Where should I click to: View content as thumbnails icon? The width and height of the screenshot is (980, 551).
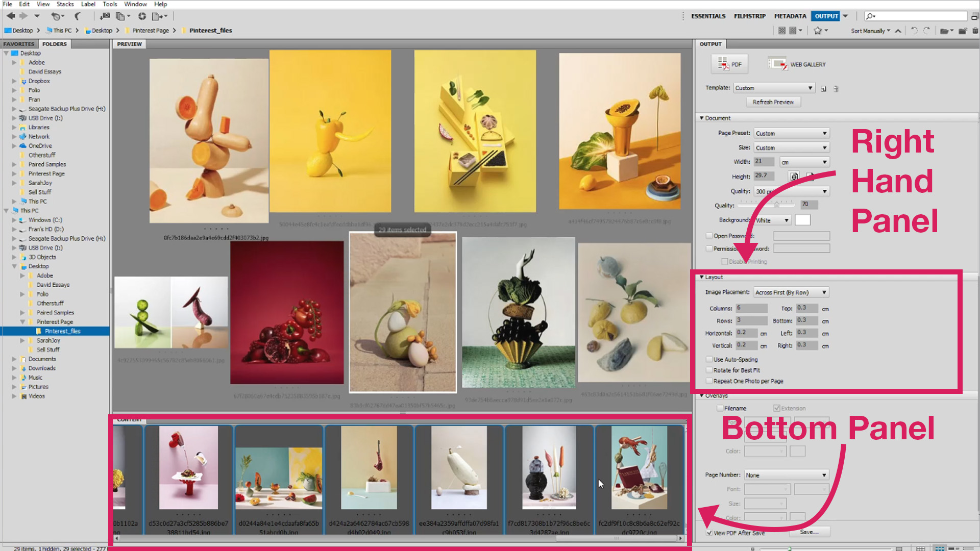tap(940, 548)
